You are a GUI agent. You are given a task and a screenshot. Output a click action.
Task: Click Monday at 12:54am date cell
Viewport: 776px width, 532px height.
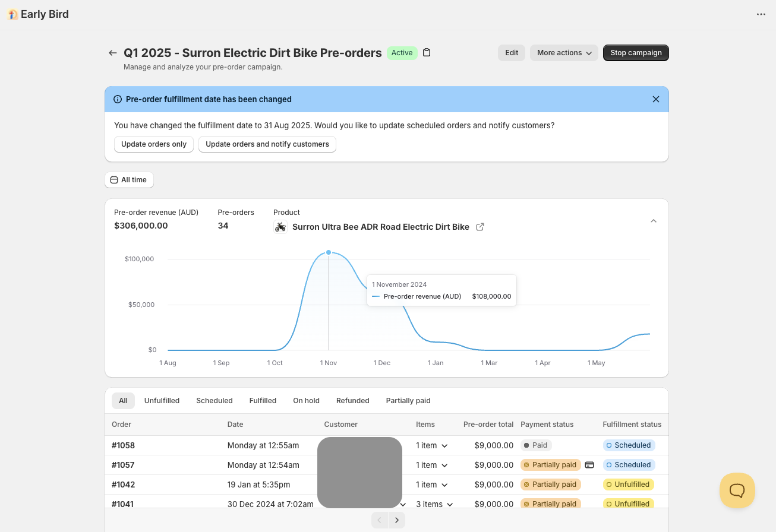point(263,465)
